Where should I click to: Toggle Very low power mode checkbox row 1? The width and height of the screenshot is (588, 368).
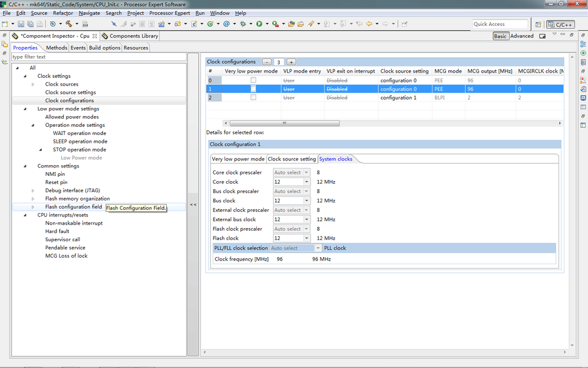(253, 89)
